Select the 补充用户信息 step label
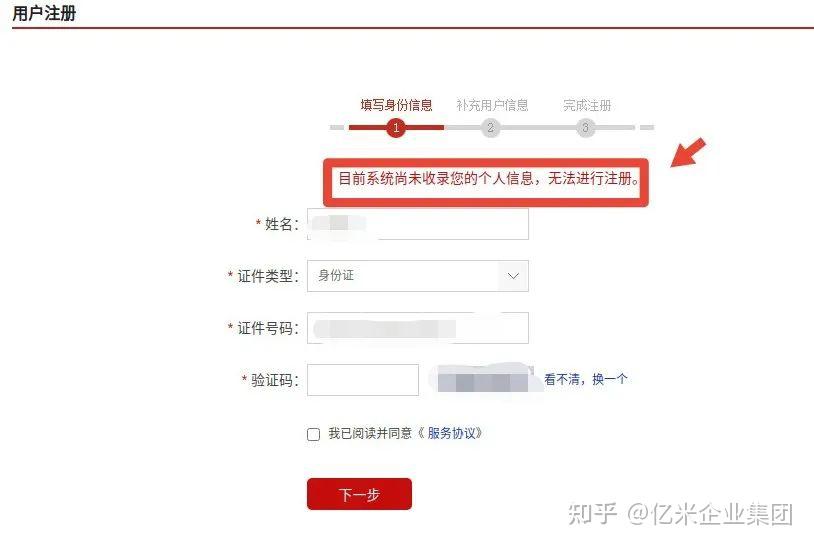 click(x=492, y=105)
